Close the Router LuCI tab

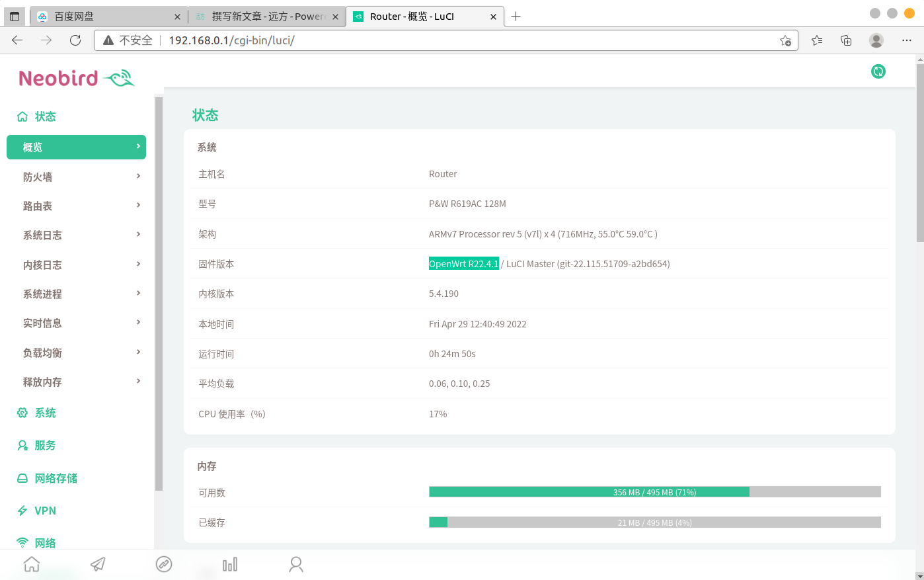pyautogui.click(x=493, y=17)
